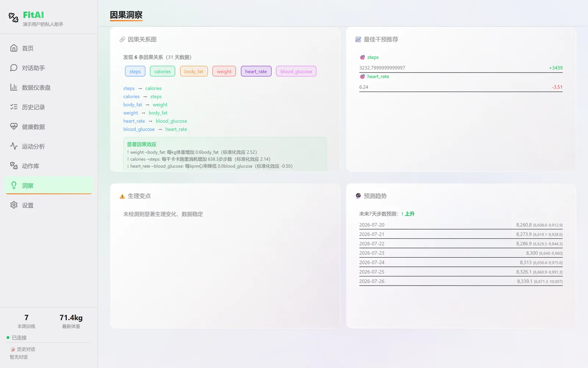Click the target icon next to heart_rate recommendation
Screen dimensions: 588x368
click(x=362, y=77)
